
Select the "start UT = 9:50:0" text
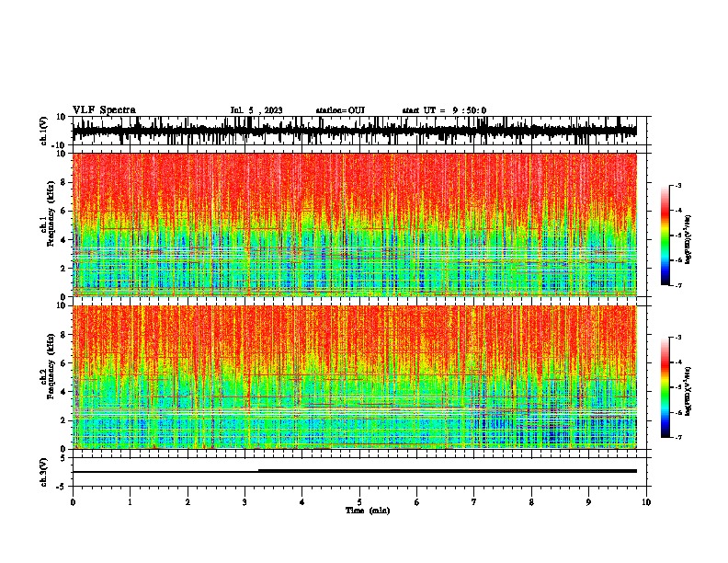click(444, 110)
